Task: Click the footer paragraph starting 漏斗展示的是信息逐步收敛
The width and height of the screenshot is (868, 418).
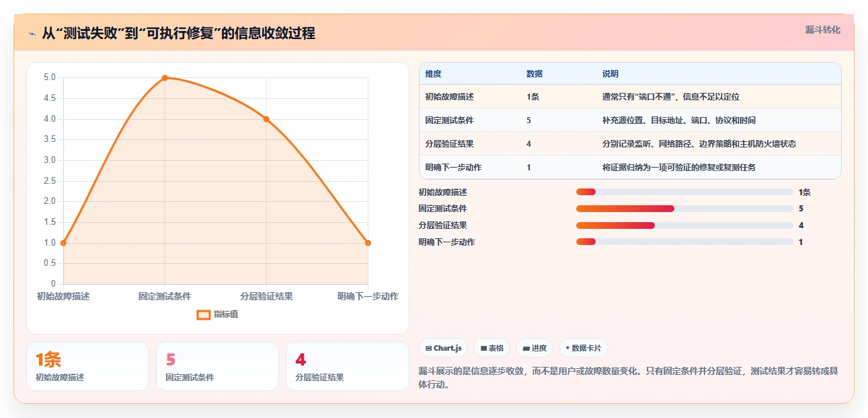Action: [628, 378]
